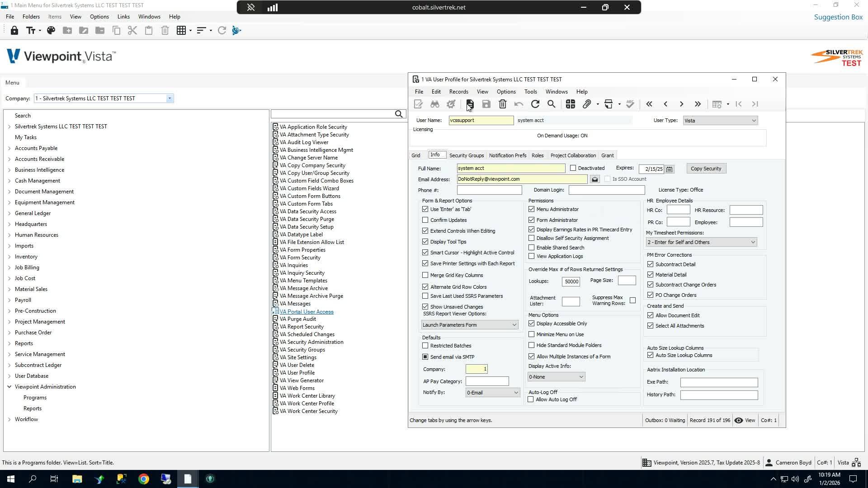Enable the Confirm Updates checkbox
868x488 pixels.
(x=425, y=220)
